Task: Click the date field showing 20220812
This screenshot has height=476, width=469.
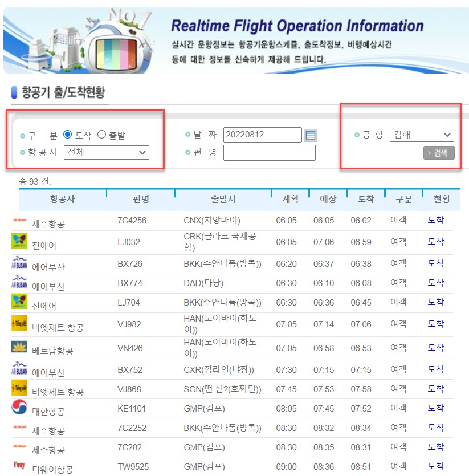Action: [263, 135]
